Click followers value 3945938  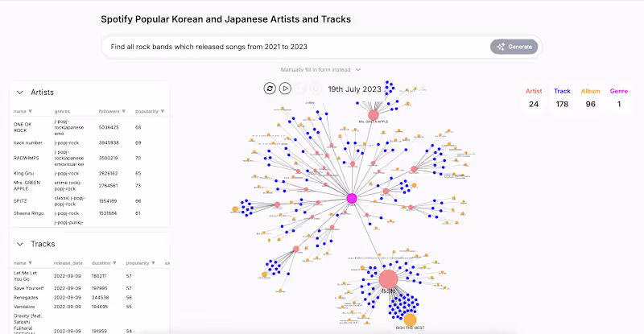click(109, 143)
